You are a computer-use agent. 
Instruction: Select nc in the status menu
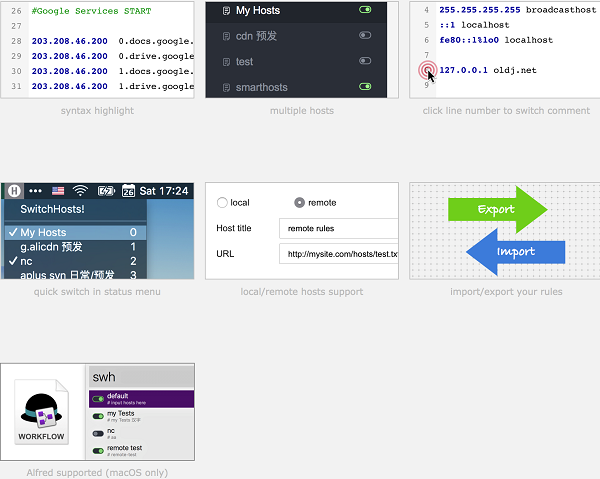(75, 261)
